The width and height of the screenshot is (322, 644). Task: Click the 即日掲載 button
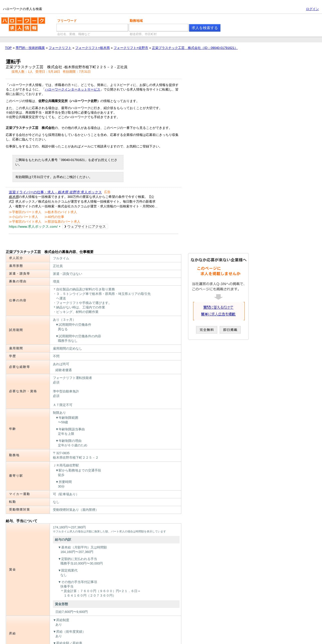(x=230, y=330)
